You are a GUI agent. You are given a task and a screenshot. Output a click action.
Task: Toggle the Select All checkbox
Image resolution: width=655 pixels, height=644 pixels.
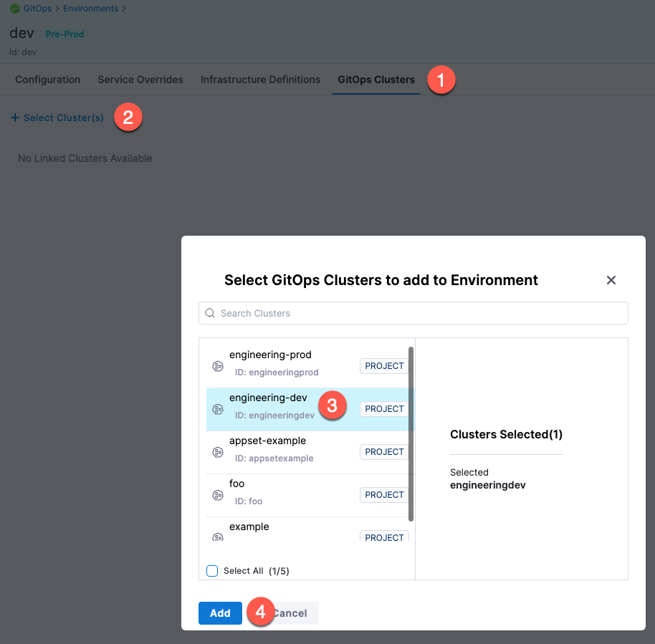tap(212, 571)
